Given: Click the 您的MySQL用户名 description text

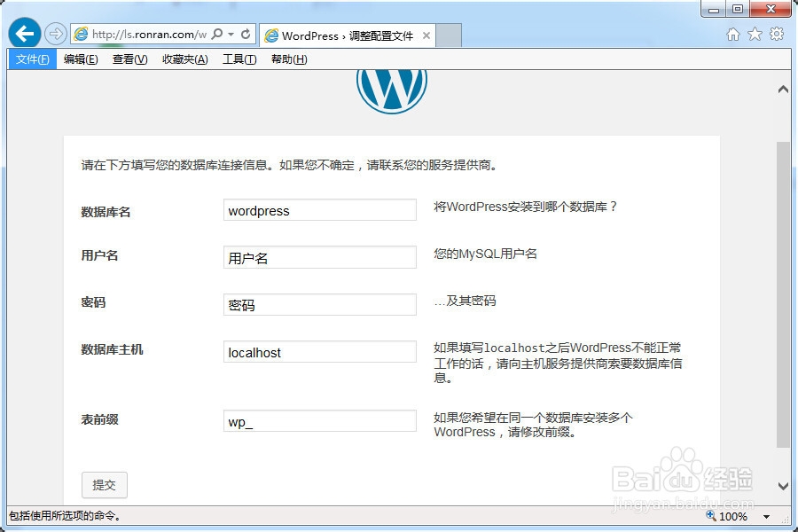Looking at the screenshot, I should coord(486,254).
